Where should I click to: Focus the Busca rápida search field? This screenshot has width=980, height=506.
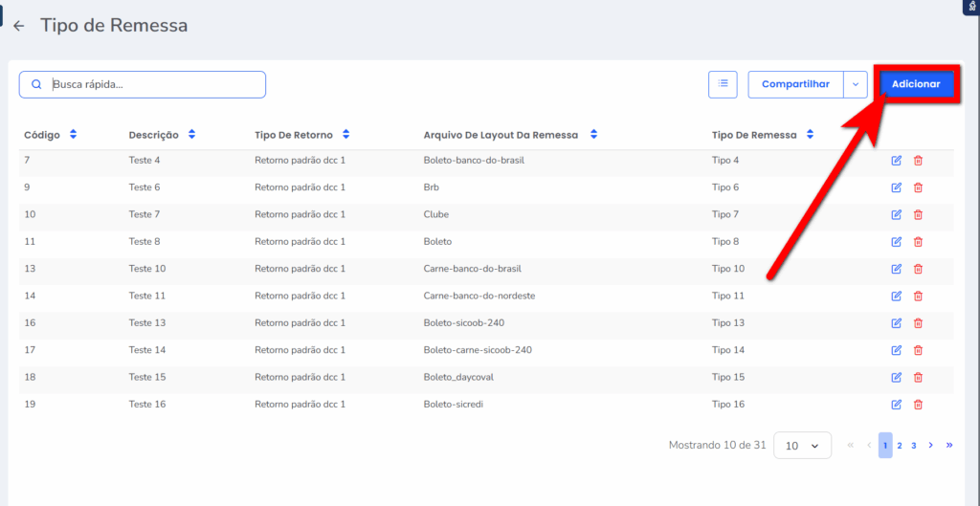coord(153,84)
